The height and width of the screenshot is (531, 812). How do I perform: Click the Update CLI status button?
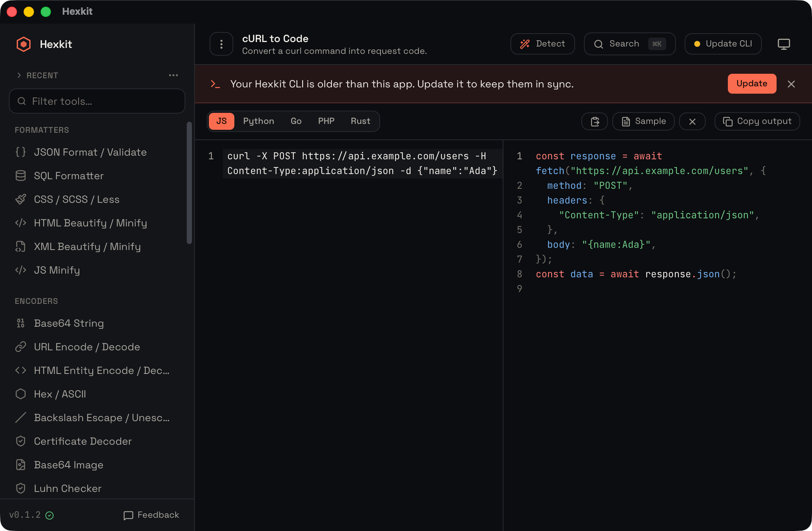point(723,44)
